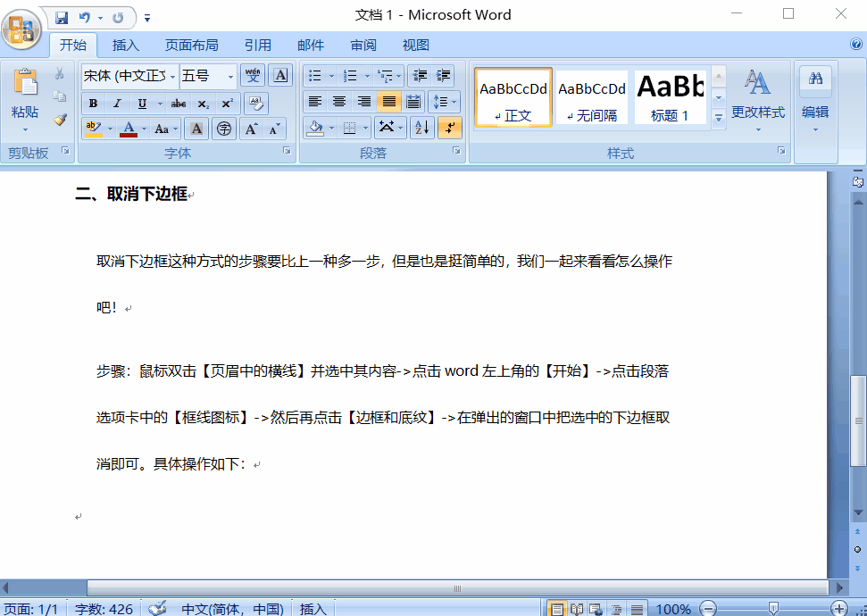867x616 pixels.
Task: Click the zoom slider control
Action: pos(774,607)
